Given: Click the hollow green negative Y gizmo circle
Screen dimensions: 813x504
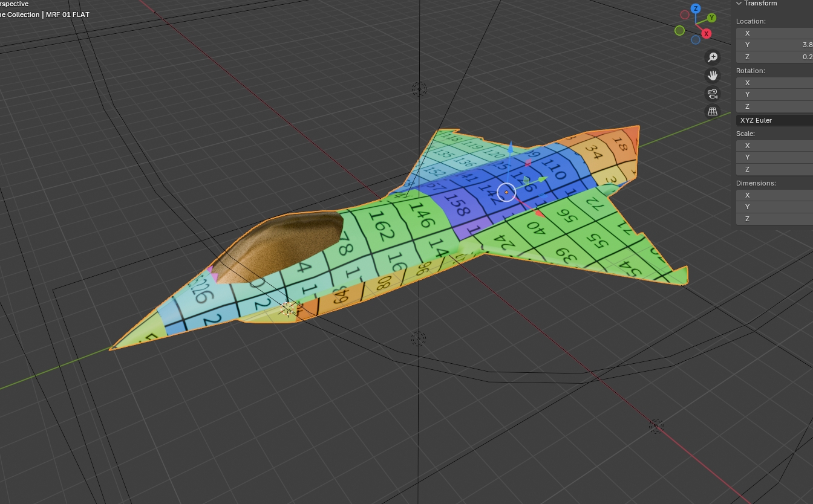Looking at the screenshot, I should [679, 31].
